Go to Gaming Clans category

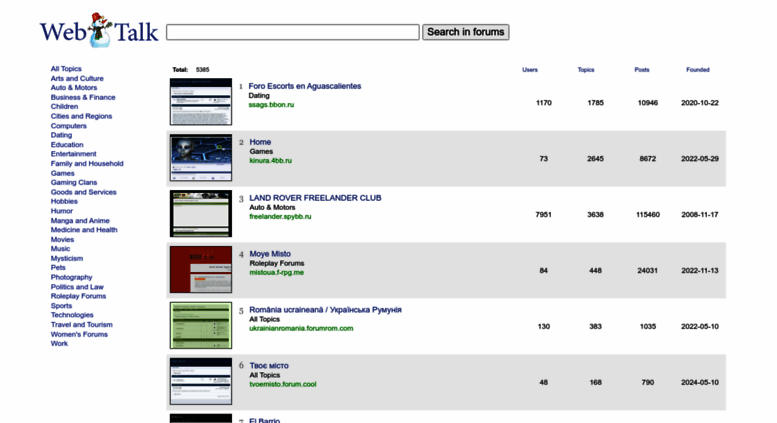[74, 182]
